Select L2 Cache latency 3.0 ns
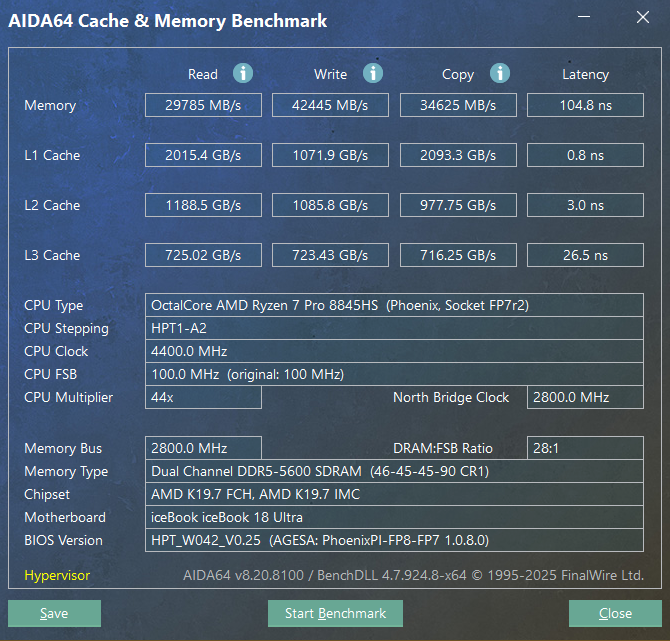670x641 pixels. [x=585, y=205]
